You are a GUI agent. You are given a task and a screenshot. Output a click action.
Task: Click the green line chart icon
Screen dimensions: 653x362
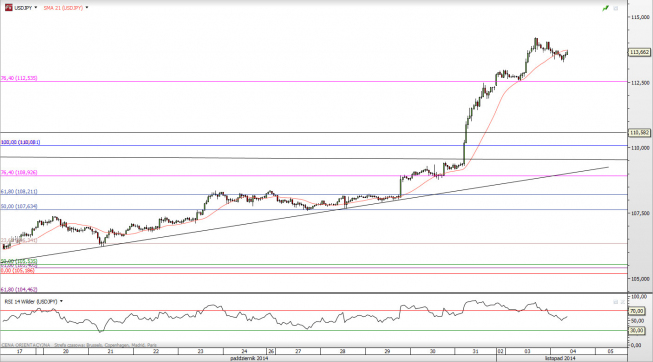(x=605, y=8)
